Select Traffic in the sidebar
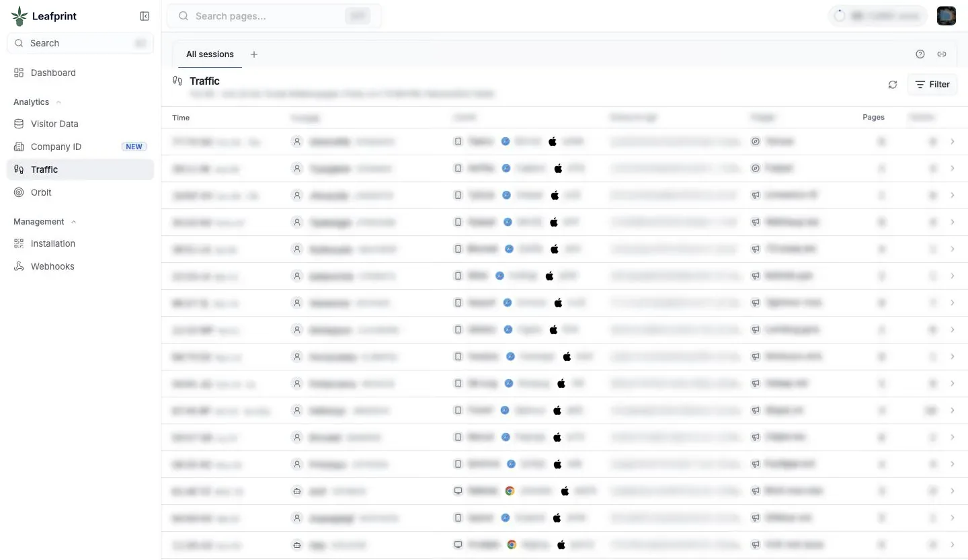968x560 pixels. tap(80, 169)
